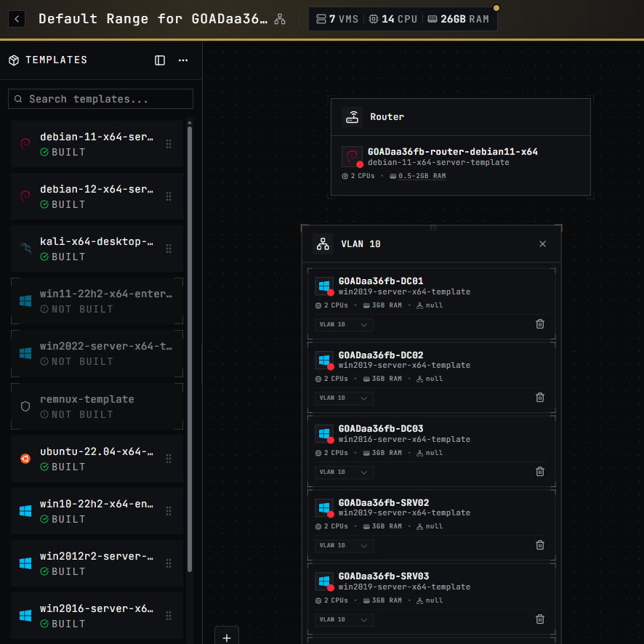This screenshot has width=644, height=644.
Task: Select the GOADaa36fb-DC01 VM name
Action: coord(381,281)
